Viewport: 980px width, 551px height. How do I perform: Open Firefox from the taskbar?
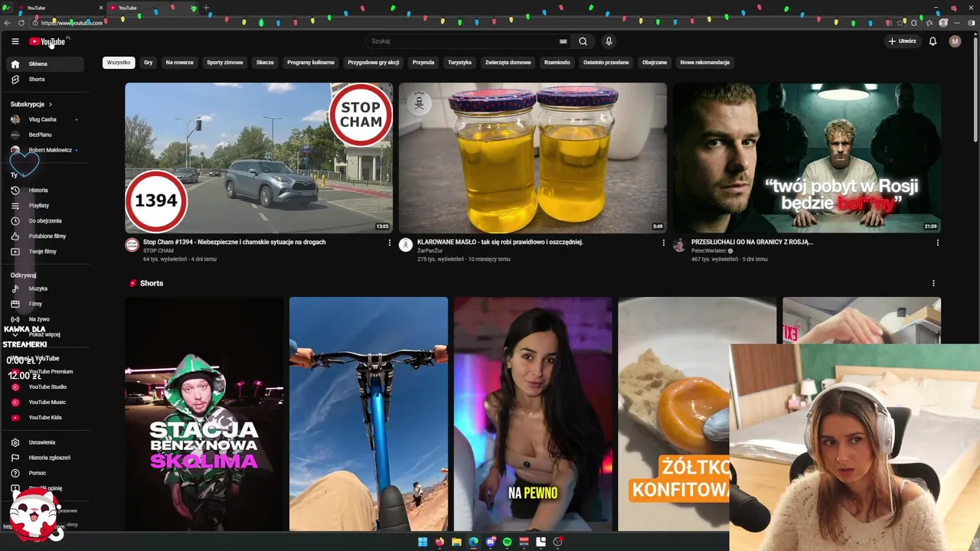pos(439,542)
